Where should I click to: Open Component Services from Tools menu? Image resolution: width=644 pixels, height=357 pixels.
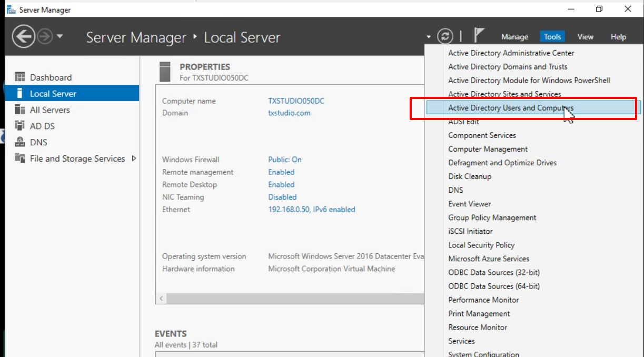pos(482,135)
